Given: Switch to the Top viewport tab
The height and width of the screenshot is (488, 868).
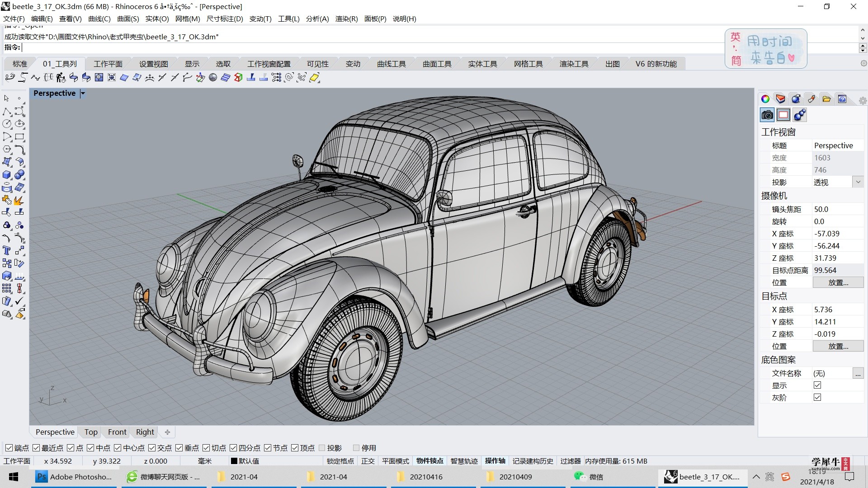Looking at the screenshot, I should [91, 432].
